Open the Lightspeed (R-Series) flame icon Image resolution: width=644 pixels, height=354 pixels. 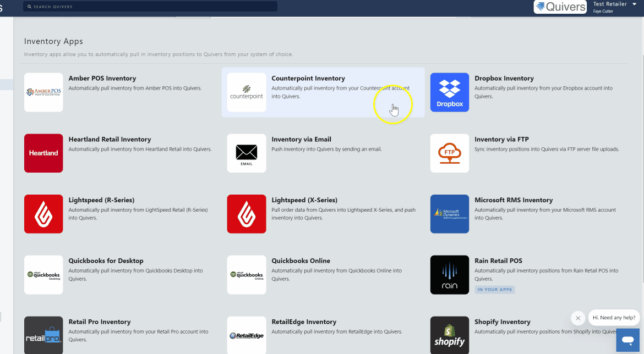[43, 214]
